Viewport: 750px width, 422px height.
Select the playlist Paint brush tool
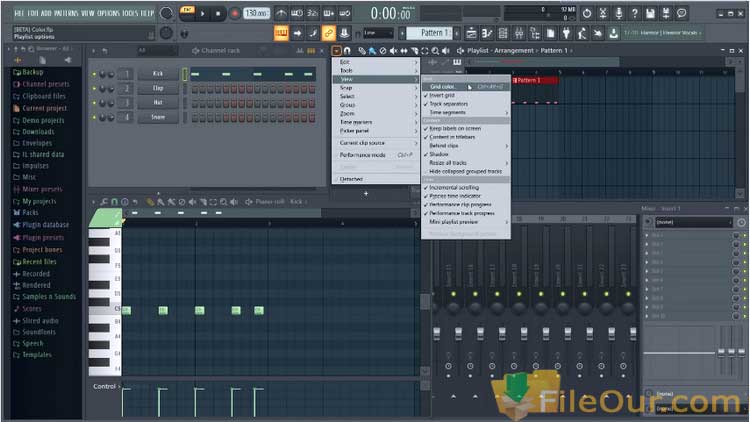(x=372, y=50)
